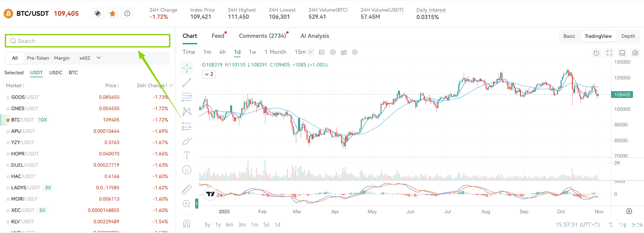Image resolution: width=644 pixels, height=233 pixels.
Task: Open the AI Analysis tab
Action: point(315,36)
